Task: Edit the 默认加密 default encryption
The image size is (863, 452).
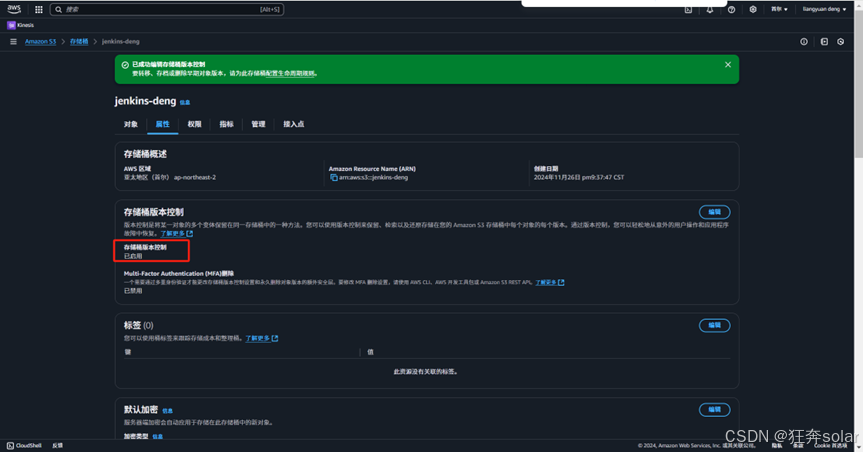Action: [x=714, y=410]
